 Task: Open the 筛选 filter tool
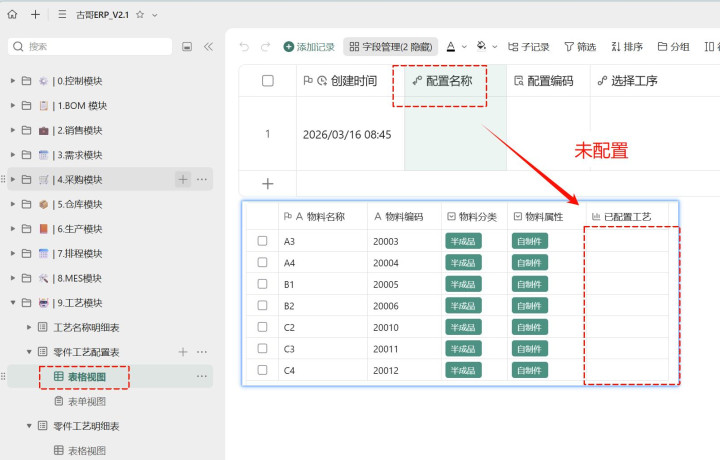[580, 46]
